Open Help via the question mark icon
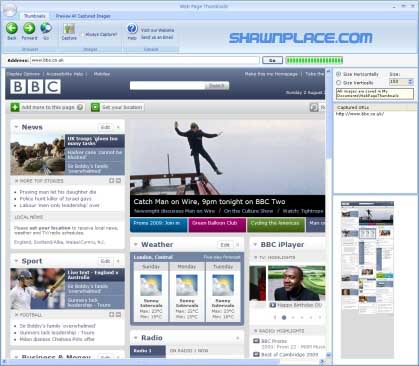This screenshot has width=419, height=366. [132, 29]
